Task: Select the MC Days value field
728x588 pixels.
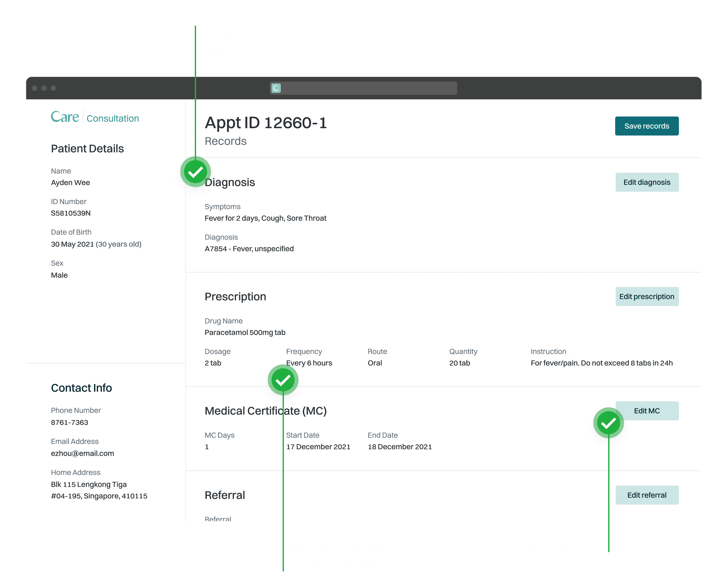Action: (x=207, y=446)
